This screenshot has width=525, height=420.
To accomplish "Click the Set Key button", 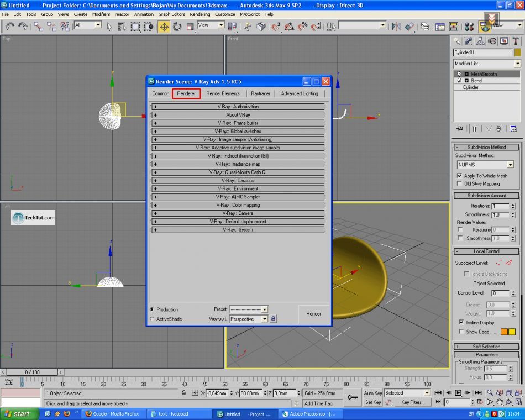I will (373, 402).
